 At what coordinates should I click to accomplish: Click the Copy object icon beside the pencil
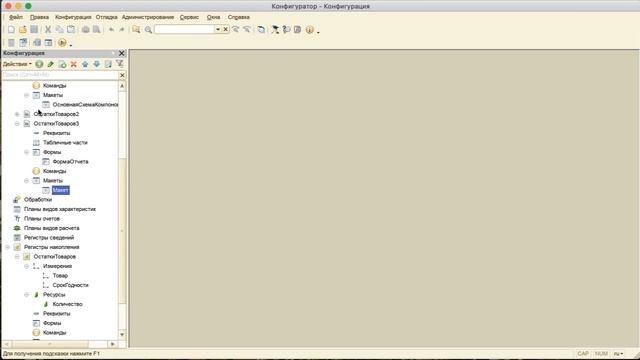coord(62,64)
